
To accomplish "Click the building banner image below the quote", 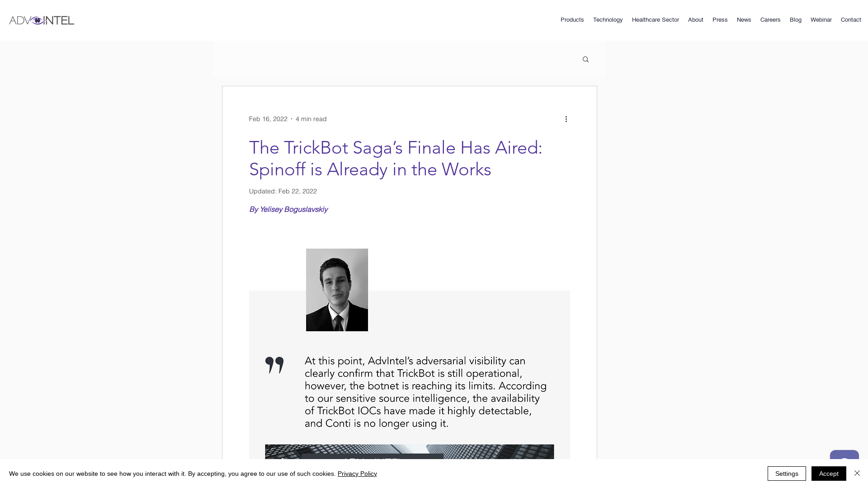I will pyautogui.click(x=410, y=452).
